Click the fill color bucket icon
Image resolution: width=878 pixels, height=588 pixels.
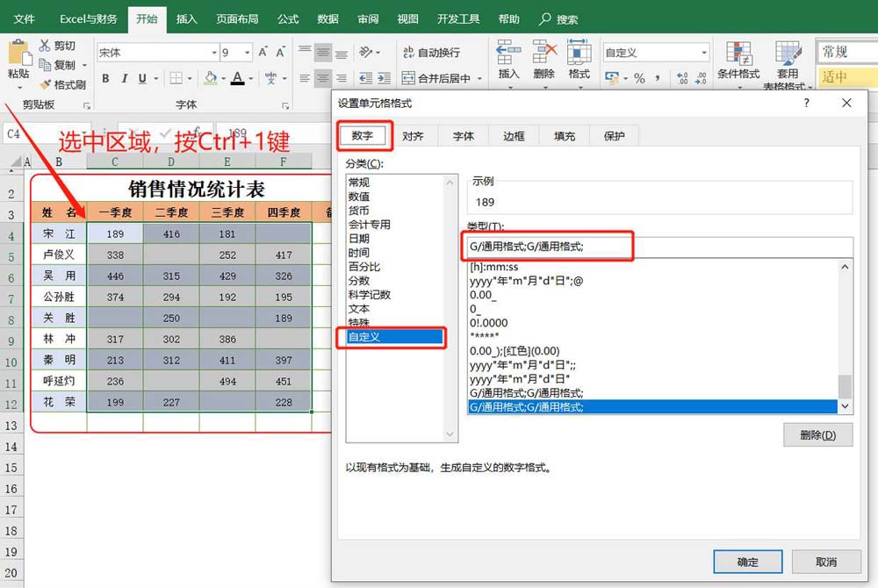[x=211, y=78]
